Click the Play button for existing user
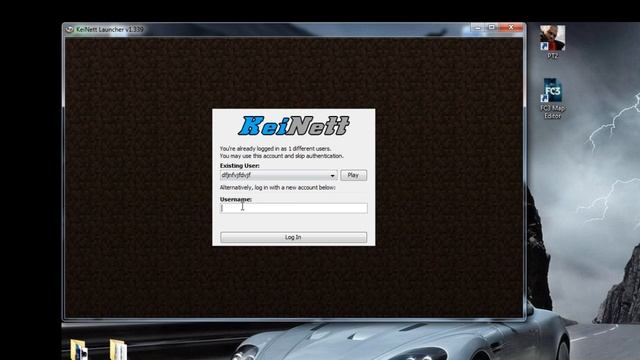This screenshot has width=640, height=360. (353, 175)
